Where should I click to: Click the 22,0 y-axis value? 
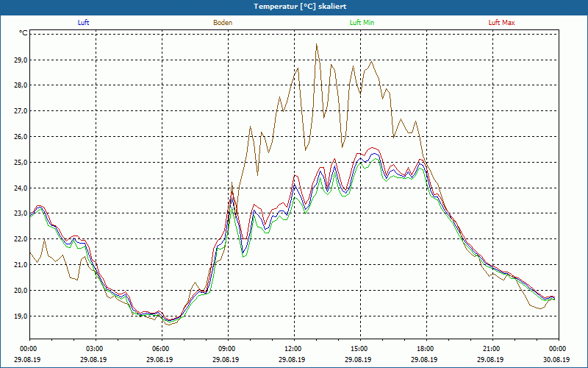[21, 238]
